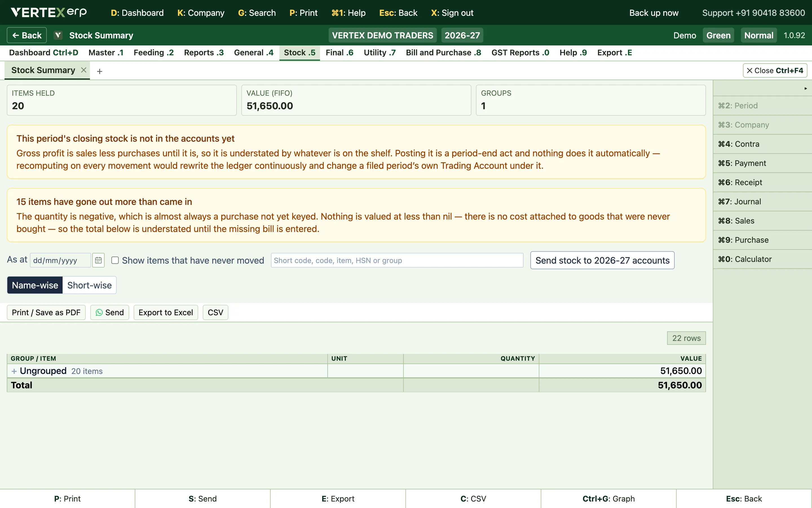Open the GST Reports .0 menu
The width and height of the screenshot is (812, 508).
coord(520,53)
